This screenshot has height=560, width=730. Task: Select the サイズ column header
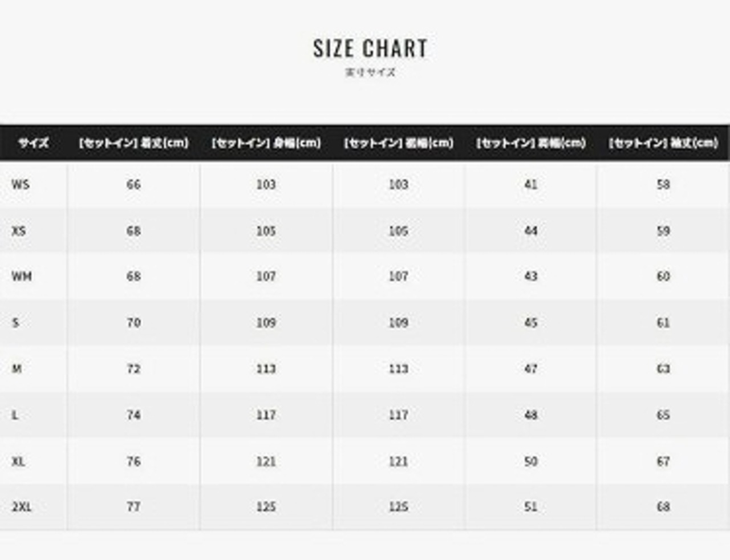pos(33,143)
